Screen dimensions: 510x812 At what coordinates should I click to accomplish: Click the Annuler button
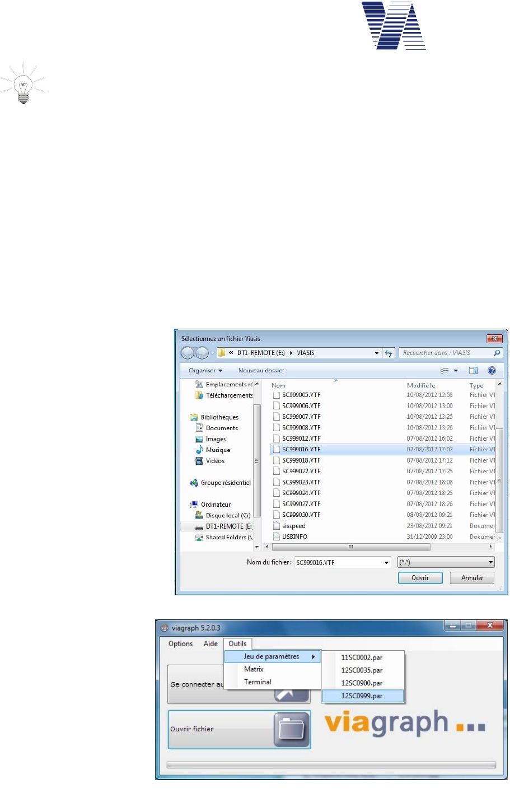click(x=472, y=578)
